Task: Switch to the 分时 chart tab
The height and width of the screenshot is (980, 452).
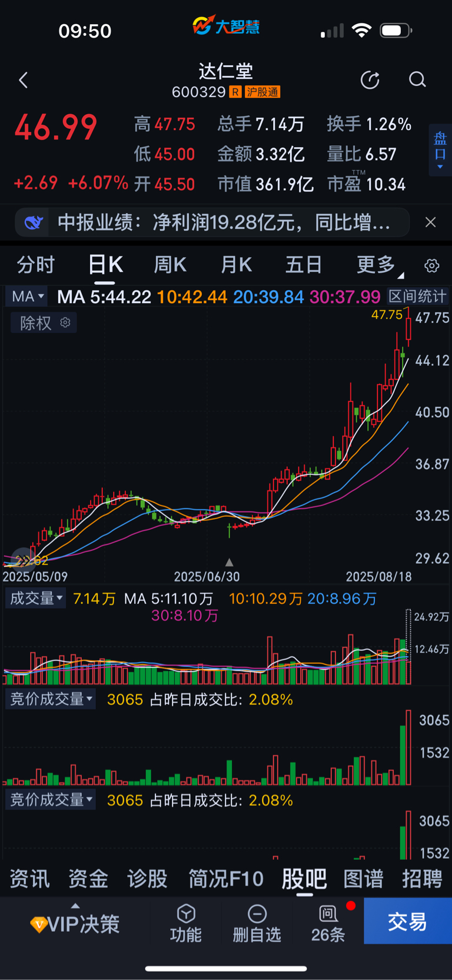Action: (35, 265)
